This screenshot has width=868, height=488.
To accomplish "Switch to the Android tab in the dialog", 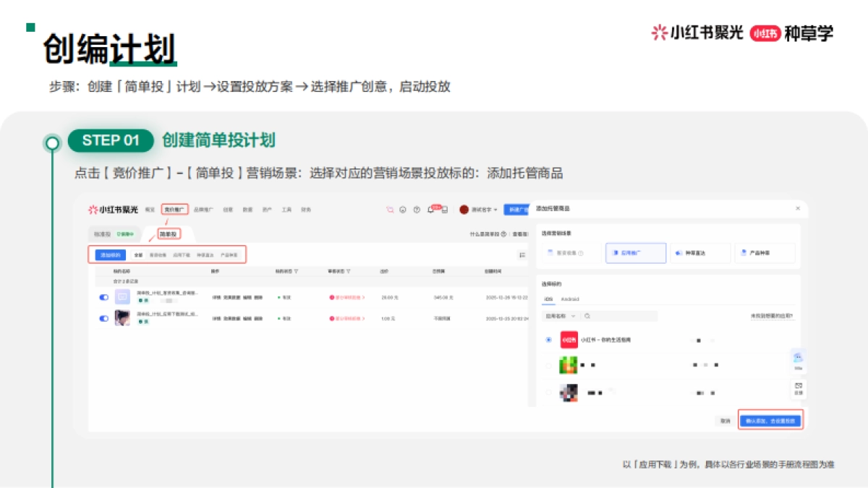I will point(571,299).
